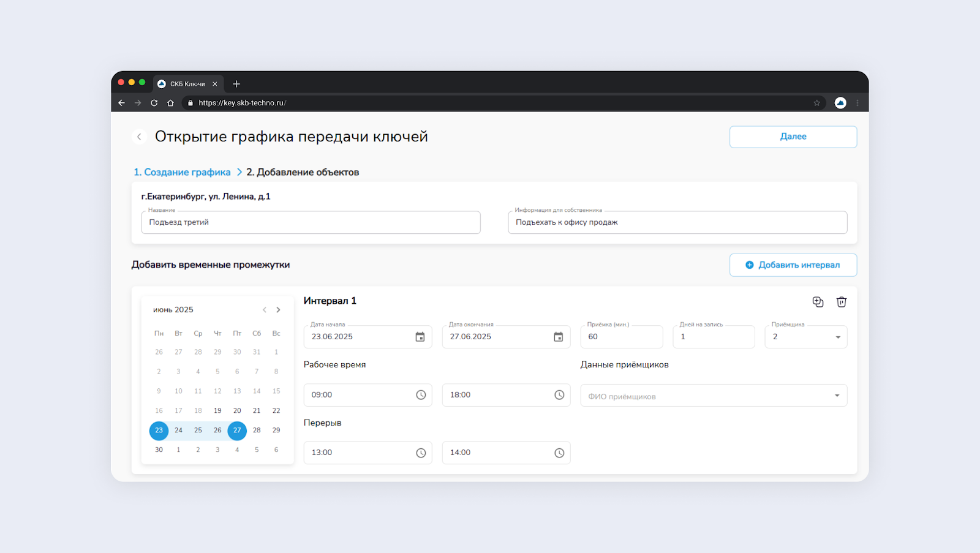Select date 20 in calendar
The width and height of the screenshot is (980, 553).
[237, 411]
